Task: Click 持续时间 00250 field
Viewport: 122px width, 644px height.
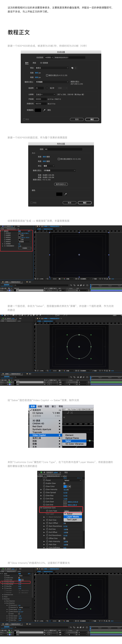Action: click(x=41, y=104)
